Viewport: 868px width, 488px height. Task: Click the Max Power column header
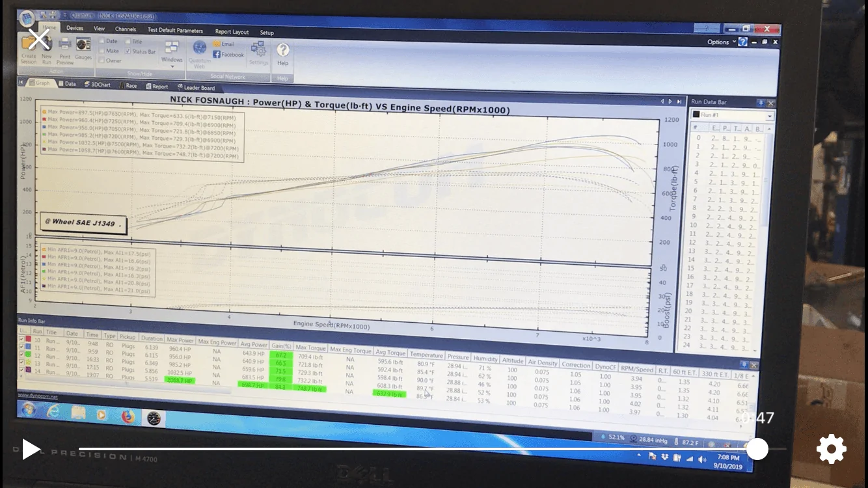pyautogui.click(x=180, y=340)
